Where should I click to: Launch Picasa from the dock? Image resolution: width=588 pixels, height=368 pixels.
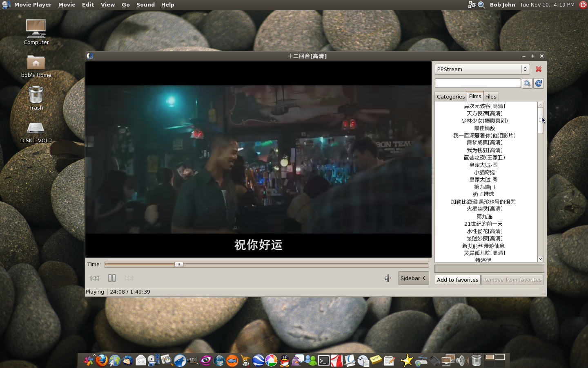(x=271, y=360)
